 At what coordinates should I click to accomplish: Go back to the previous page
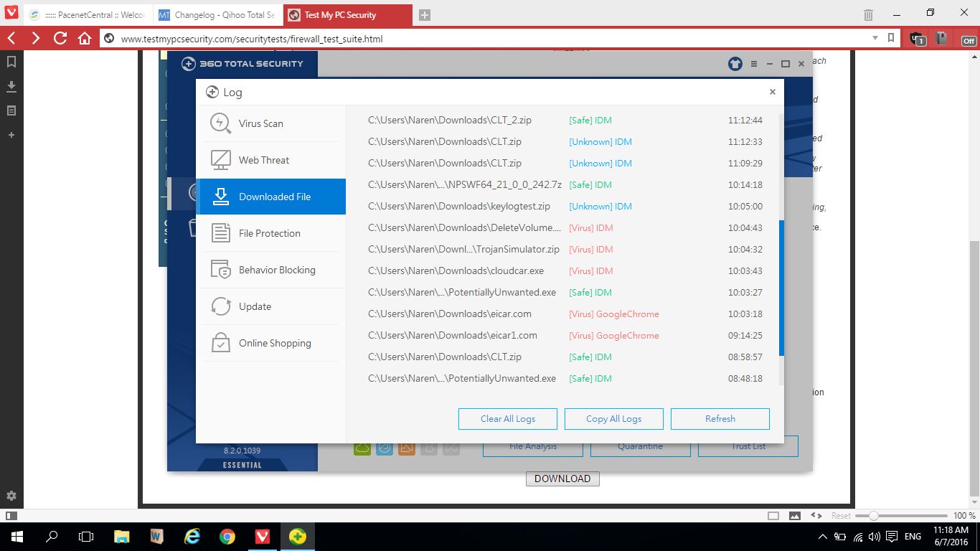click(12, 38)
